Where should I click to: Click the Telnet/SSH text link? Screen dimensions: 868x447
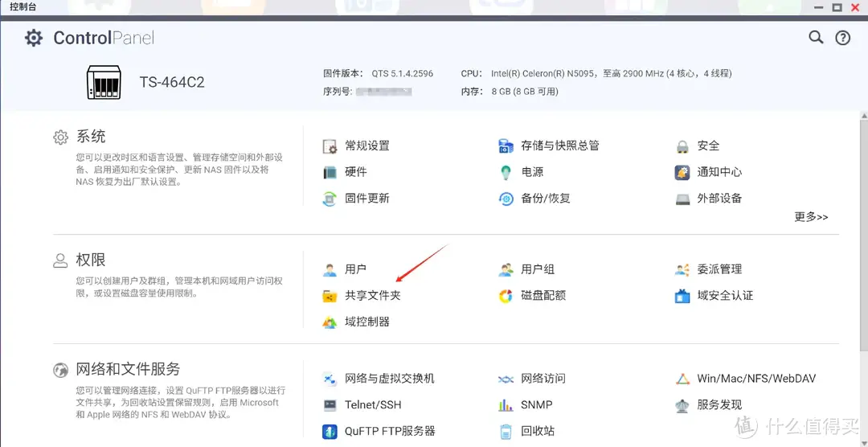point(373,405)
